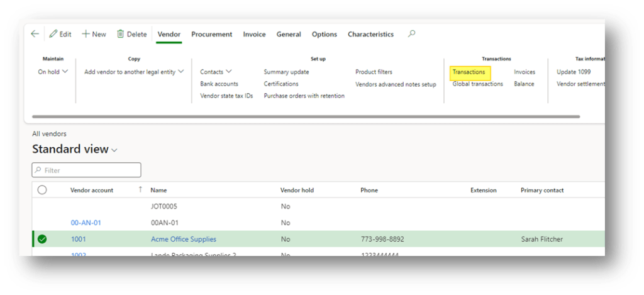Deselect the checked row for vendor 1001
This screenshot has width=644, height=295.
(x=42, y=239)
